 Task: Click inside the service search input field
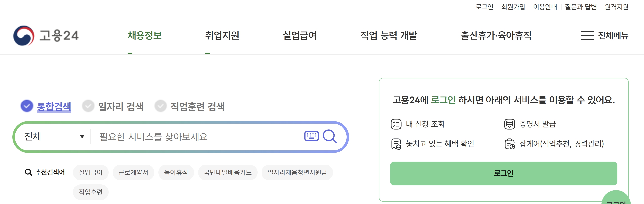coord(175,136)
